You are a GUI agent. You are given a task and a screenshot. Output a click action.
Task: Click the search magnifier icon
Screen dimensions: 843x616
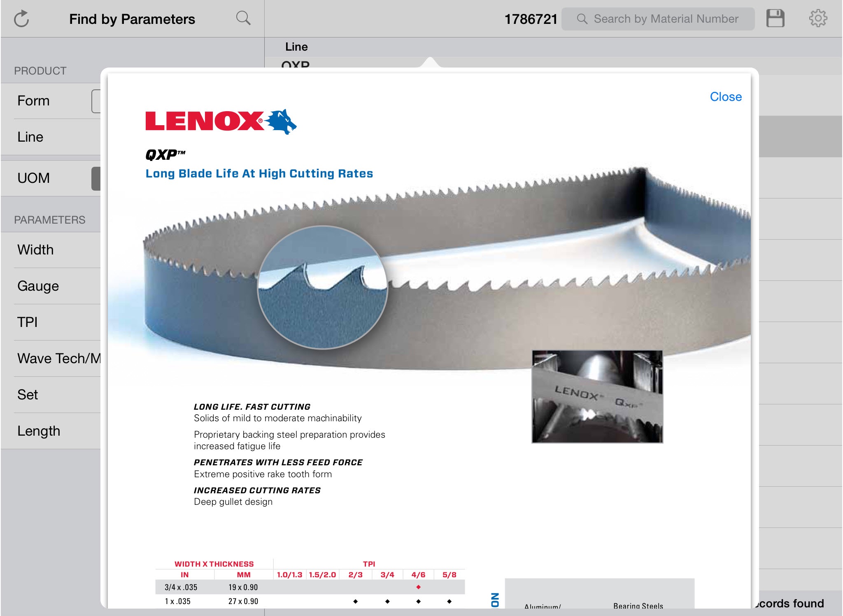point(243,18)
